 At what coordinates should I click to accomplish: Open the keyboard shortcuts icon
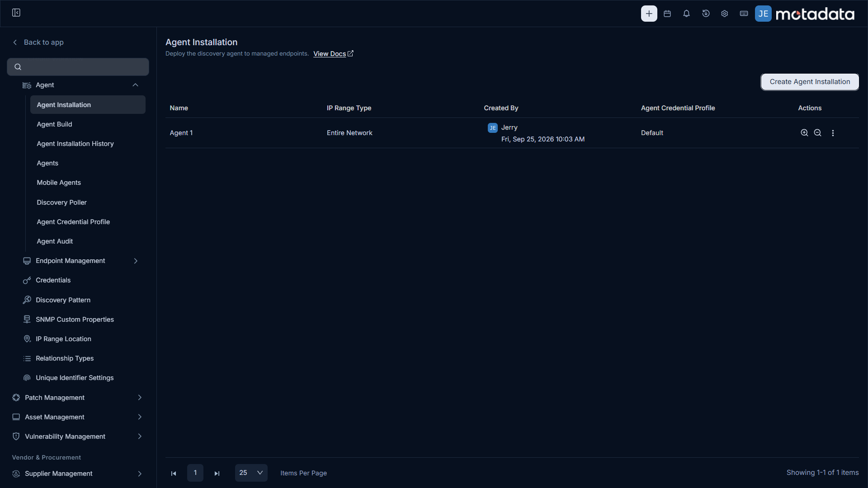pos(744,14)
